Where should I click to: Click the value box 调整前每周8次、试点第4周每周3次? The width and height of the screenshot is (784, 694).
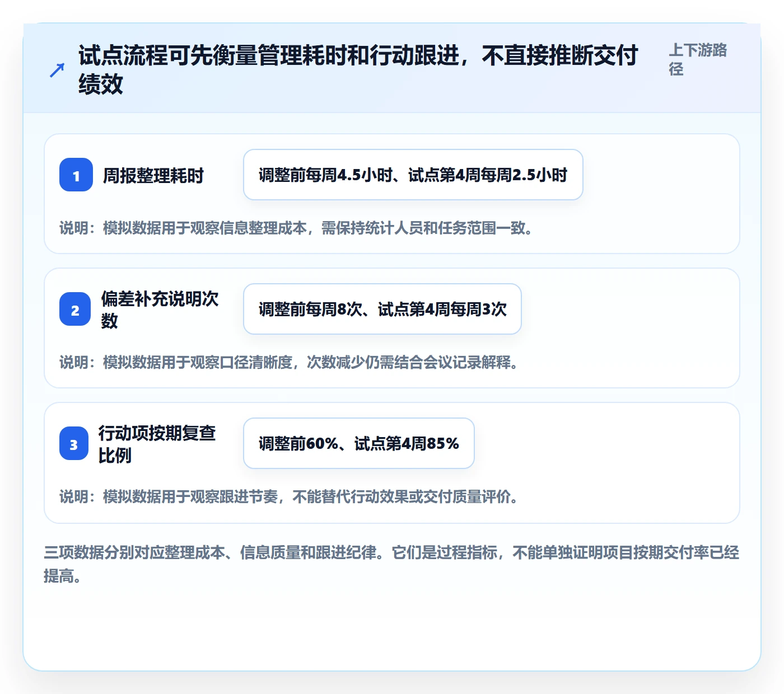pyautogui.click(x=382, y=309)
